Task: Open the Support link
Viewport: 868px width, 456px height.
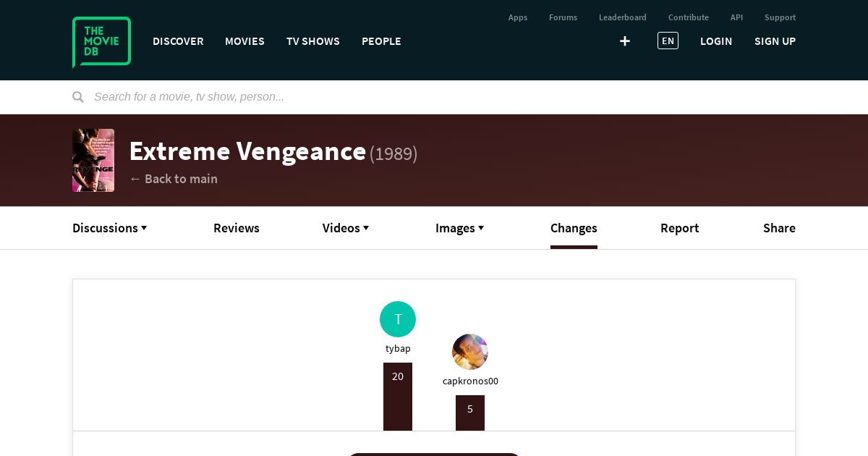Action: [x=780, y=17]
